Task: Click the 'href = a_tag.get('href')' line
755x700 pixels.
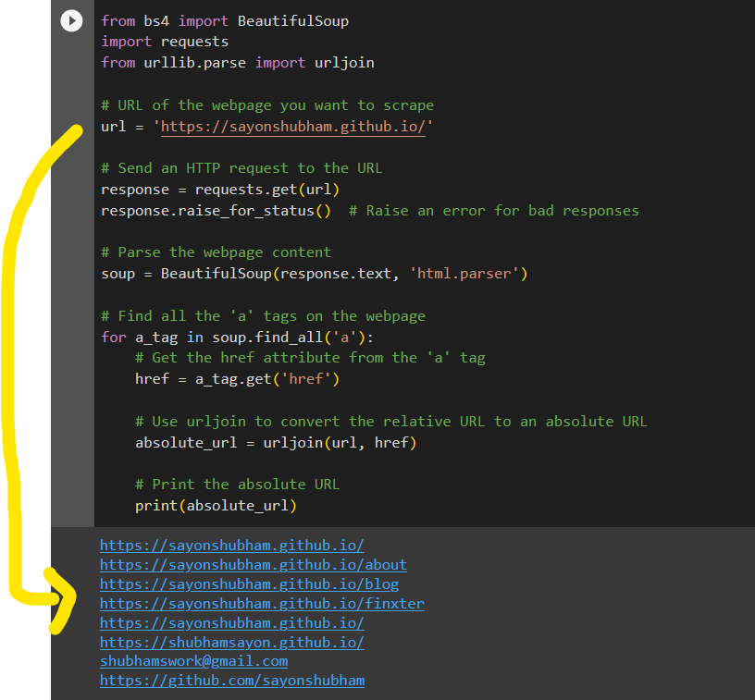Action: 238,379
